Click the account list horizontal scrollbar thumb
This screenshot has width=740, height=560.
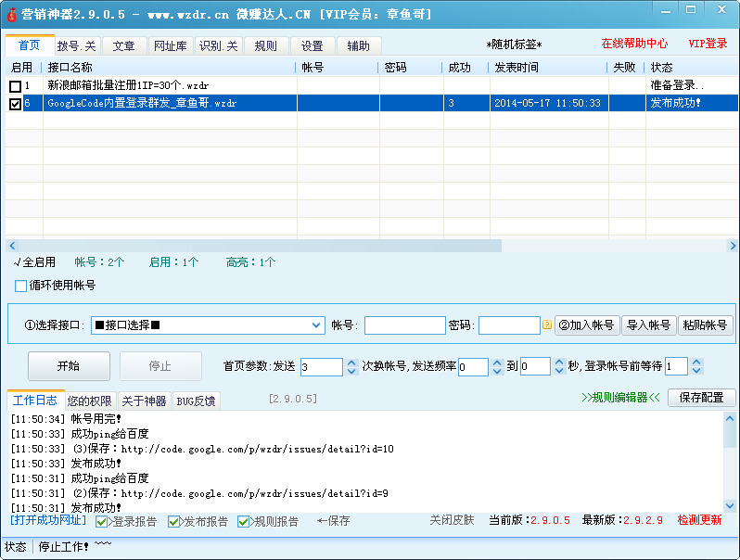(260, 246)
